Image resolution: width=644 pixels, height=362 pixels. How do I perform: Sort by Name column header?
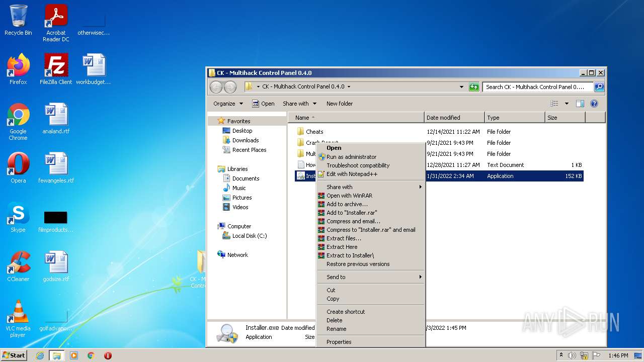pos(356,118)
